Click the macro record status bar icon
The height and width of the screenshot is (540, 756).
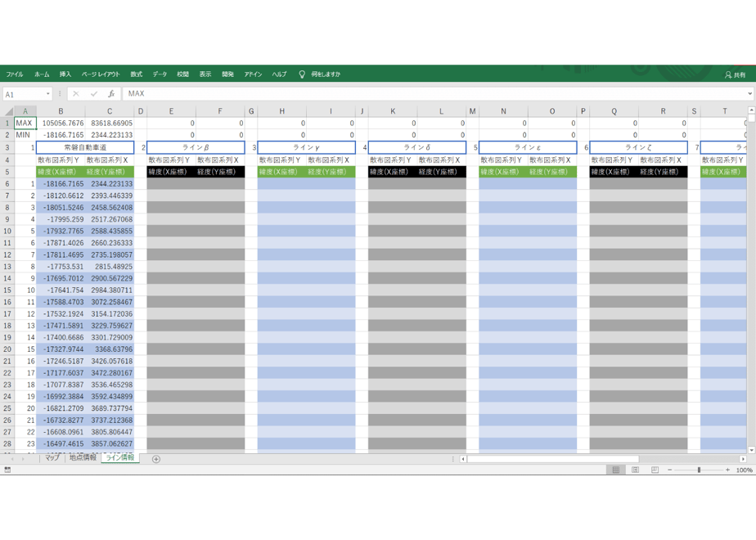(x=7, y=470)
